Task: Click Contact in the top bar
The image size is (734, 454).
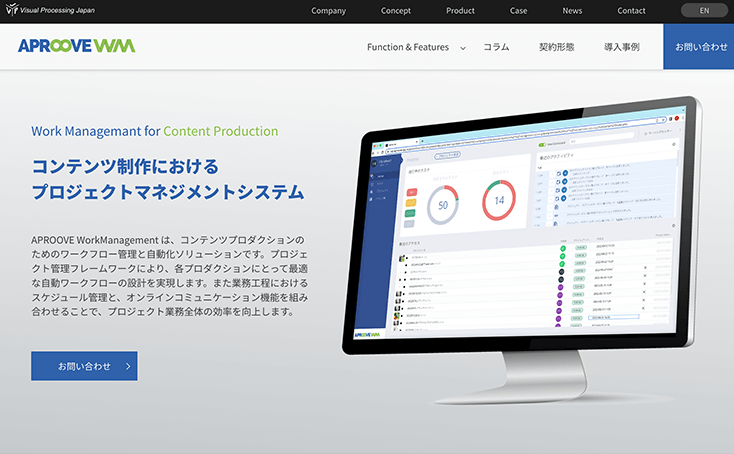Action: [x=631, y=11]
